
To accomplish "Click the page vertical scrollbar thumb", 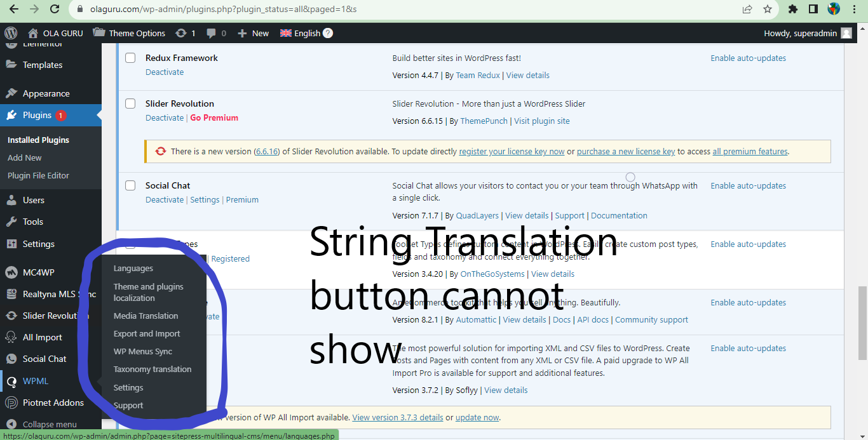I will click(863, 323).
